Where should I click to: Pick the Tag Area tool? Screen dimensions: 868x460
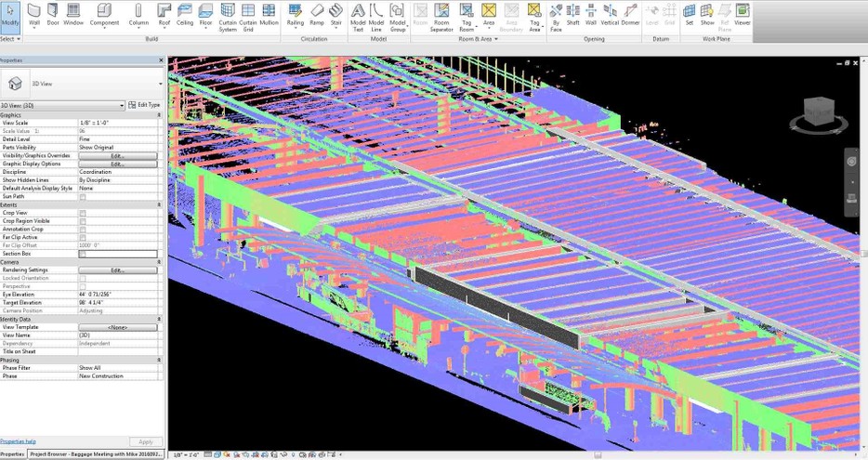tap(534, 18)
